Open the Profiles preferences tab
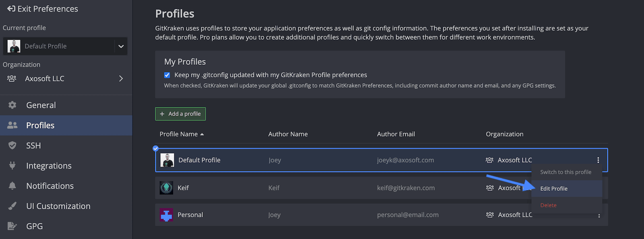The image size is (644, 239). 40,125
